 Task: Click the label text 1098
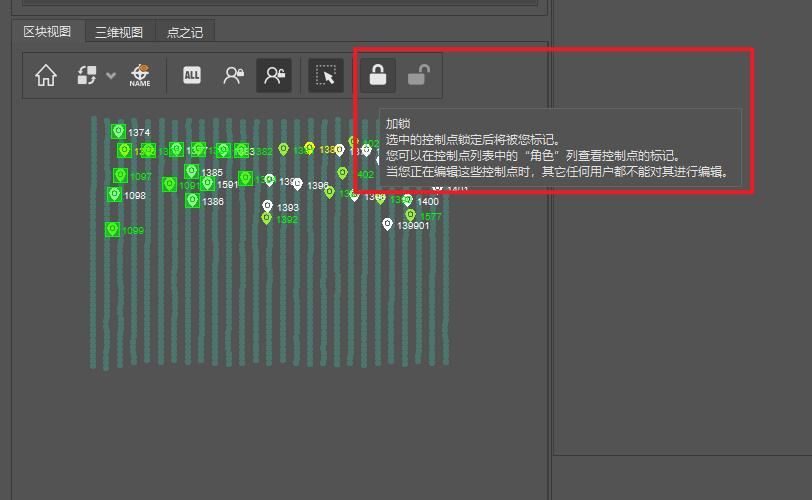pos(135,196)
